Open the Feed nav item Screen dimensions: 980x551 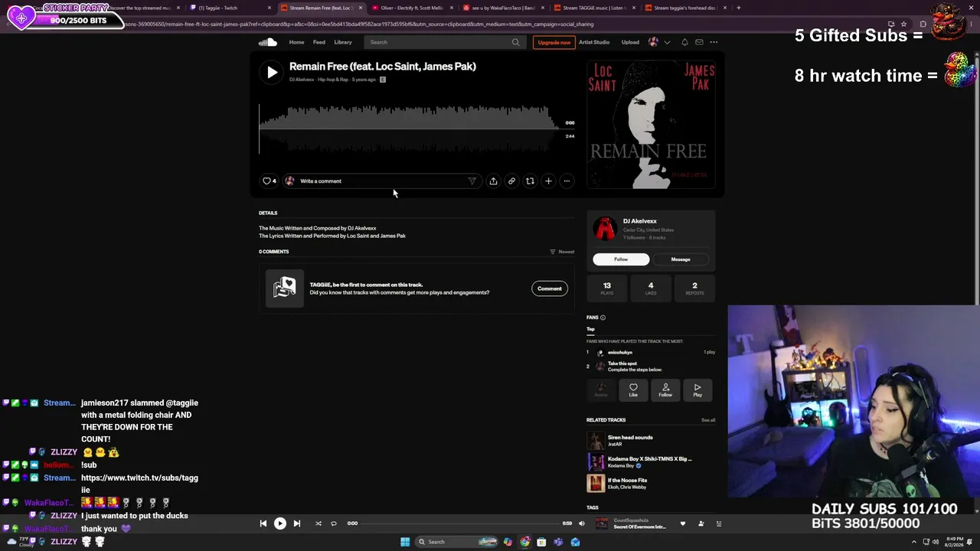point(319,42)
